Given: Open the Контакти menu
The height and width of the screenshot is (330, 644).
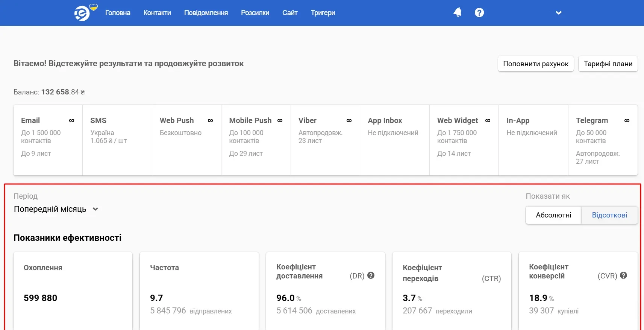Looking at the screenshot, I should (157, 13).
